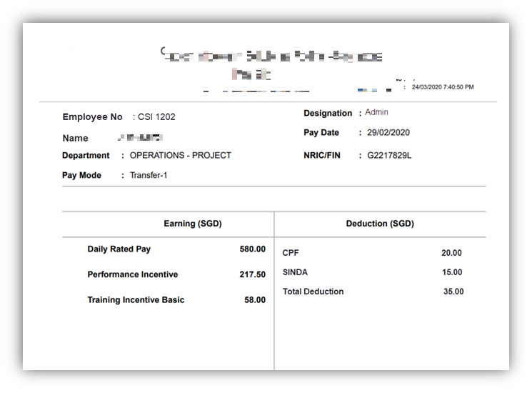Viewport: 532px width, 393px height.
Task: Select the NRIC/FIN number G2217829L
Action: 390,154
